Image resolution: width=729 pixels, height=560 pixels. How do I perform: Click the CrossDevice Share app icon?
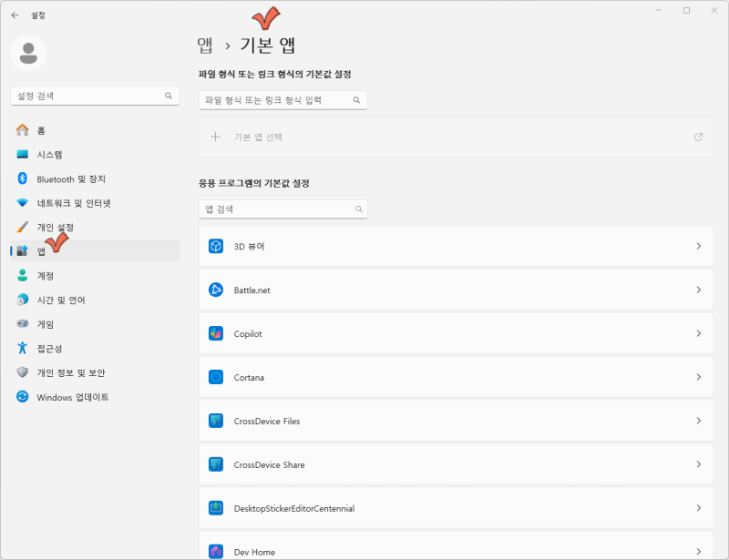[x=216, y=464]
